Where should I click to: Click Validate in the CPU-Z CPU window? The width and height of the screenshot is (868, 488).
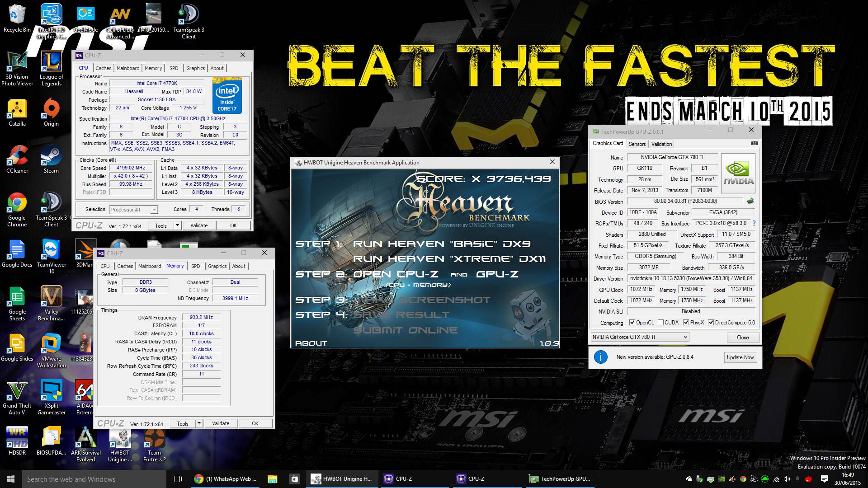199,225
